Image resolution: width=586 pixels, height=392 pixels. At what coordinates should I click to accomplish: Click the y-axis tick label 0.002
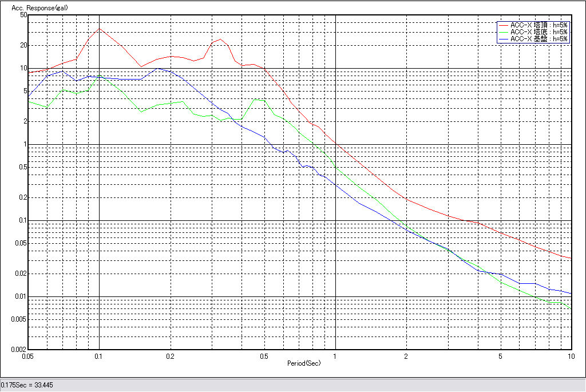point(19,349)
